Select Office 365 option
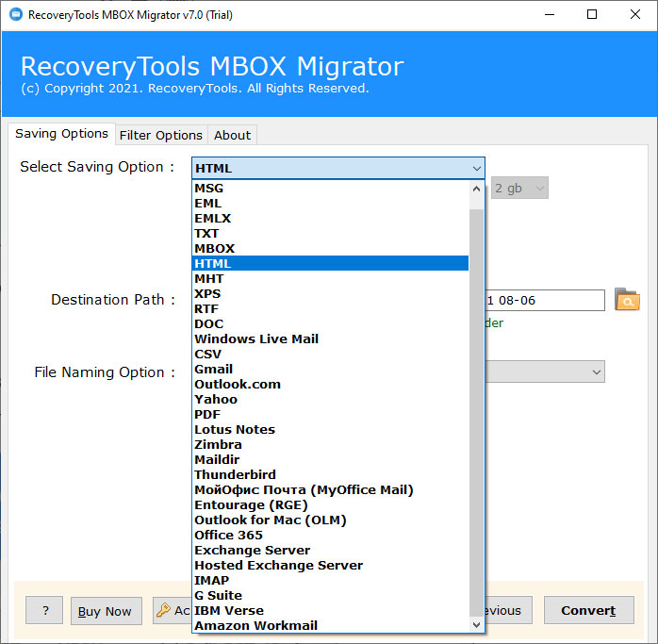The image size is (658, 644). pyautogui.click(x=330, y=536)
